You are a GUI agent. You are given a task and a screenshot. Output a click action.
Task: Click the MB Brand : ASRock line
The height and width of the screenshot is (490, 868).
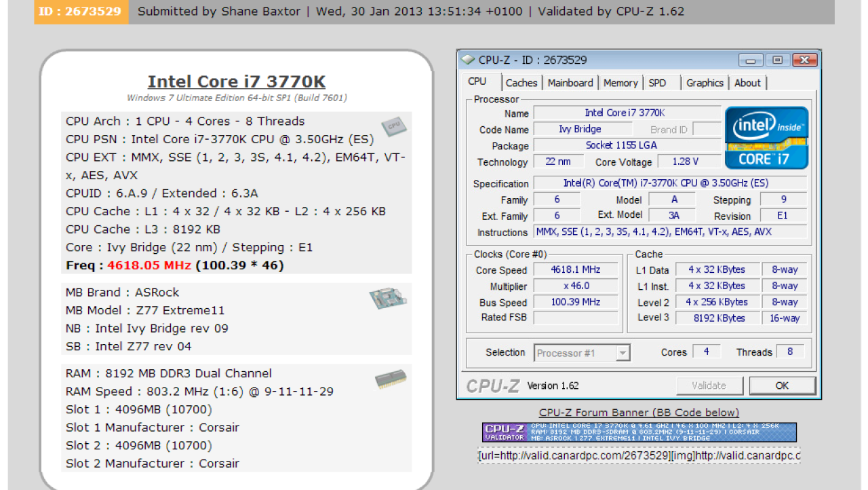click(123, 293)
